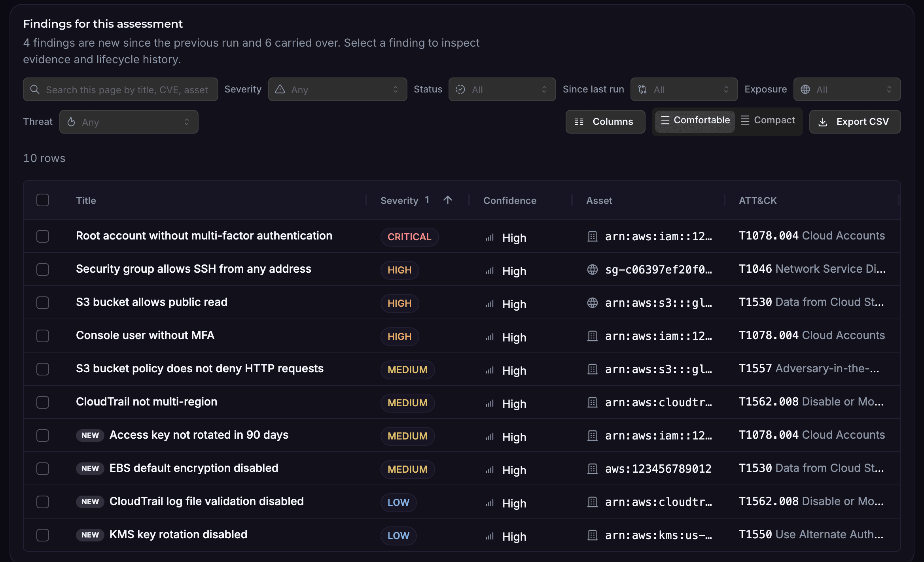Open the Exposure filter dropdown

click(x=847, y=89)
